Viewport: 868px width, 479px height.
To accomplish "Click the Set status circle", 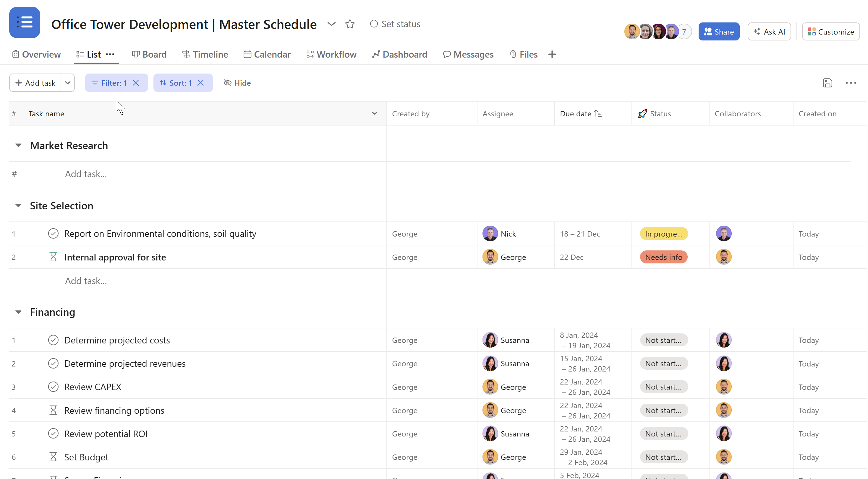I will point(374,24).
